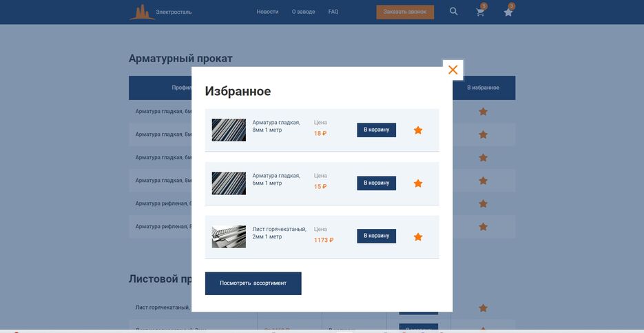This screenshot has width=644, height=333.
Task: Click Заказать звонок button
Action: 405,12
